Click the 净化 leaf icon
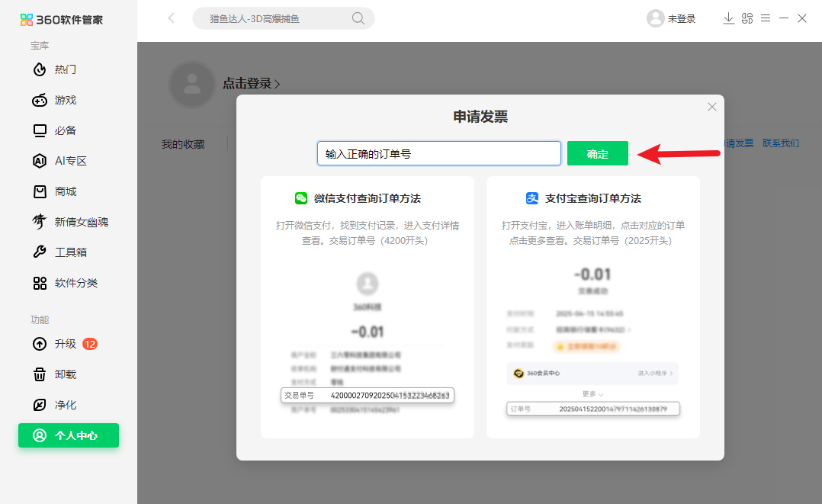This screenshot has height=504, width=822. pos(40,405)
